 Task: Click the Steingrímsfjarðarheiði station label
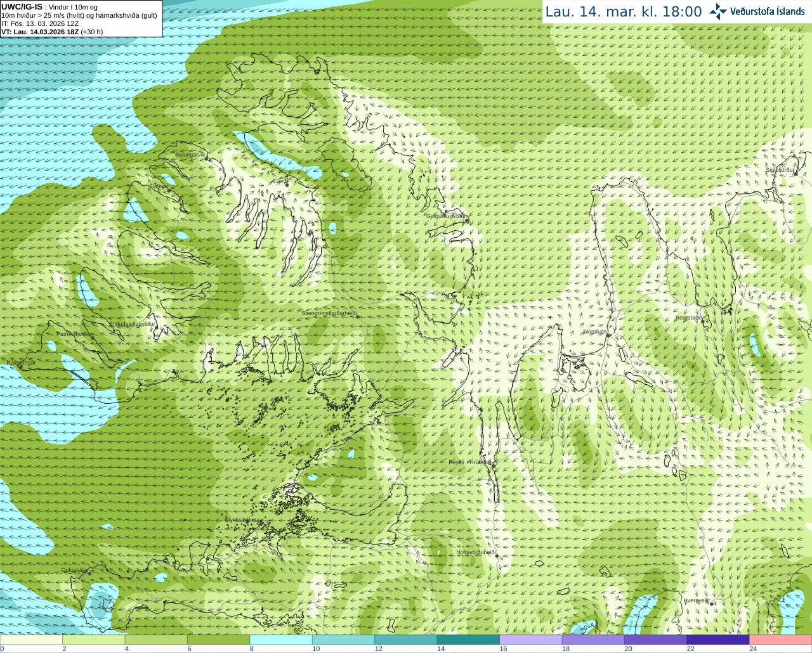point(329,313)
